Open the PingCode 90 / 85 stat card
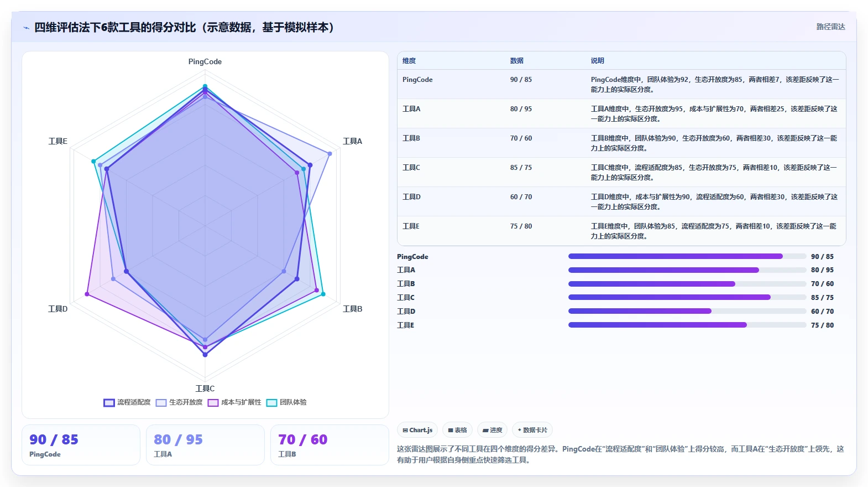868x487 pixels. pyautogui.click(x=81, y=445)
